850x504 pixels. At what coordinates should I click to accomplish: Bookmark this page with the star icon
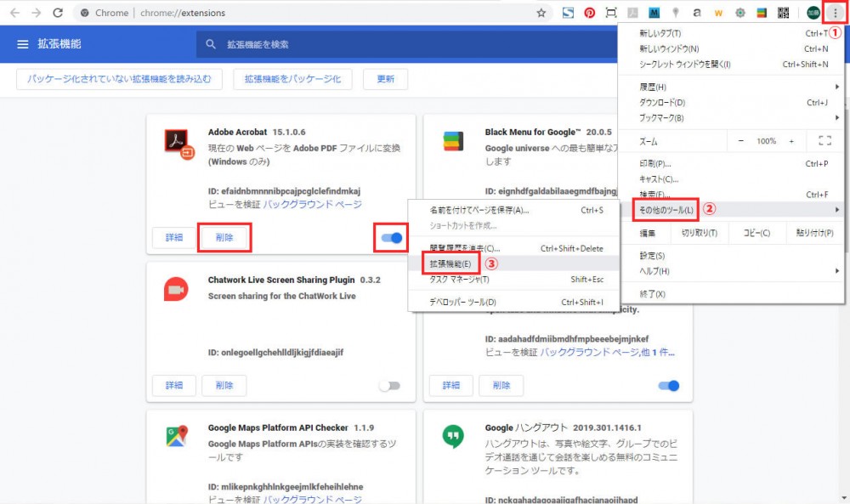[541, 13]
